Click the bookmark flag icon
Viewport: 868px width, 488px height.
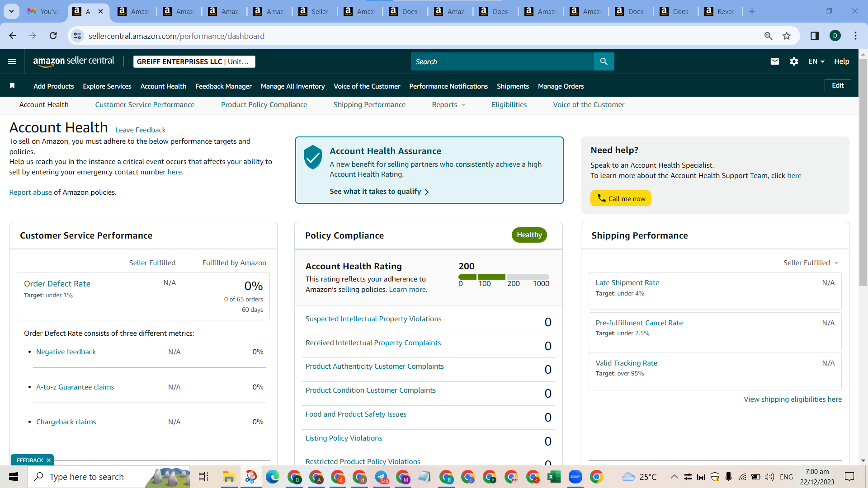pyautogui.click(x=12, y=86)
